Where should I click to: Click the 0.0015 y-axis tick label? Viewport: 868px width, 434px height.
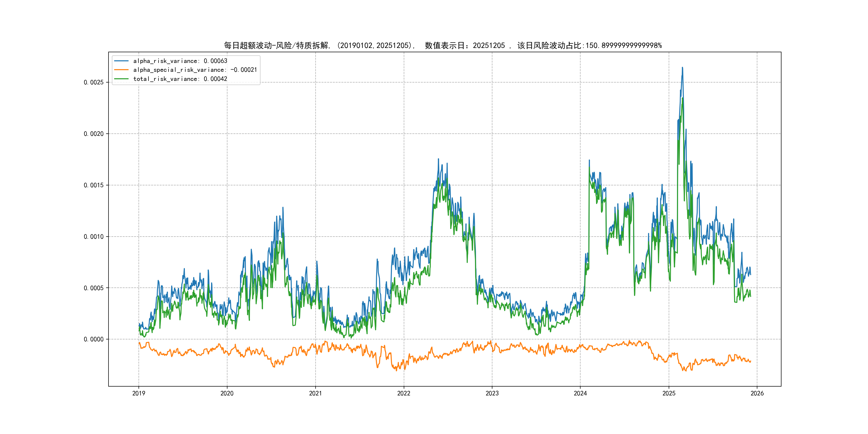tap(94, 185)
